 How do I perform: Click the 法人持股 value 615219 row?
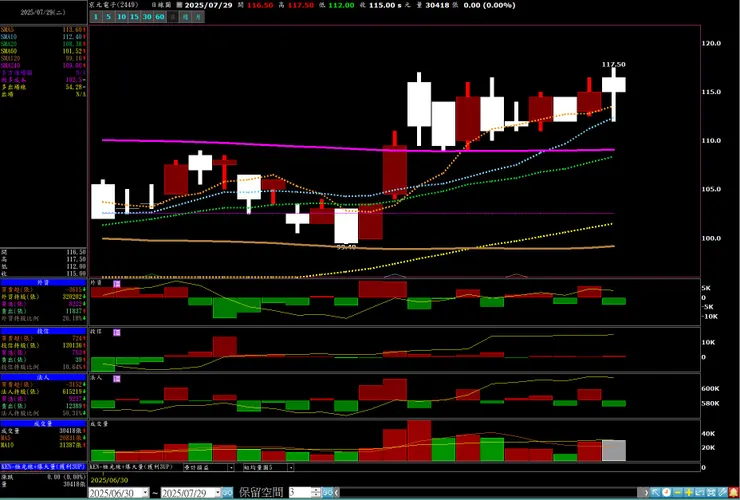tap(43, 392)
